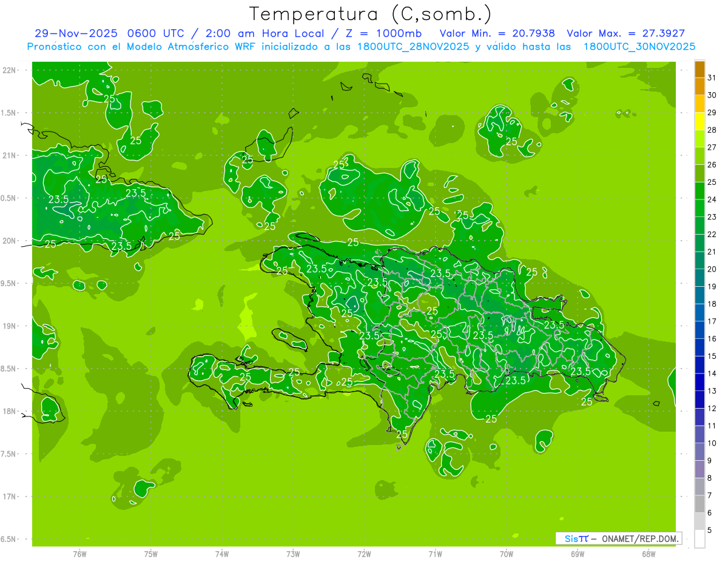Image resolution: width=728 pixels, height=562 pixels.
Task: Click the blue 'Sisπ' logo text
Action: [576, 538]
